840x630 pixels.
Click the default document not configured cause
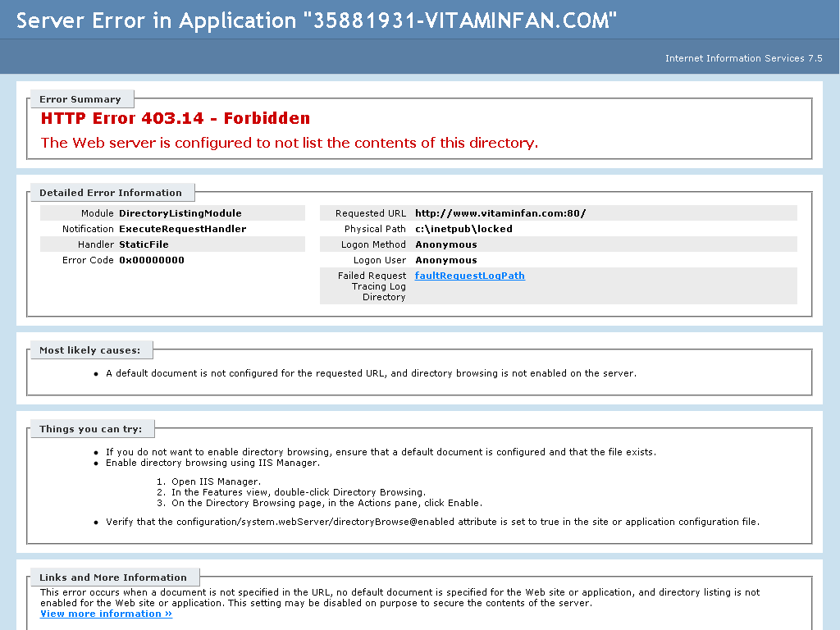372,373
